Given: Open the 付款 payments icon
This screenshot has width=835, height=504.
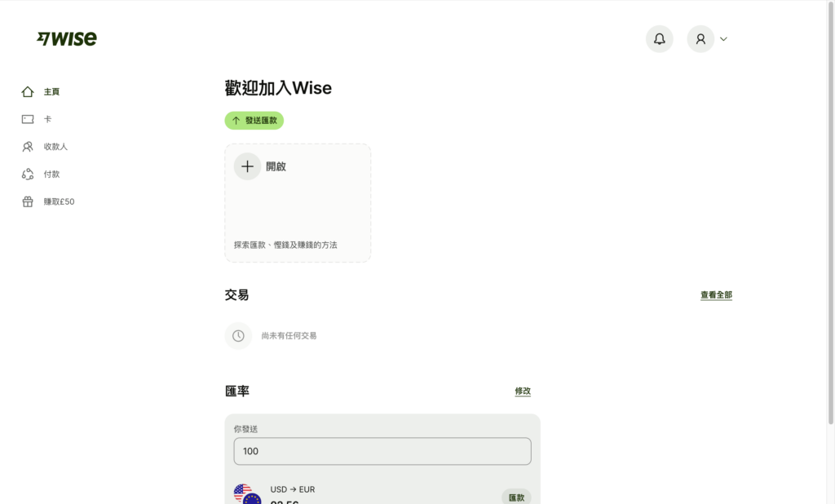Looking at the screenshot, I should click(28, 175).
